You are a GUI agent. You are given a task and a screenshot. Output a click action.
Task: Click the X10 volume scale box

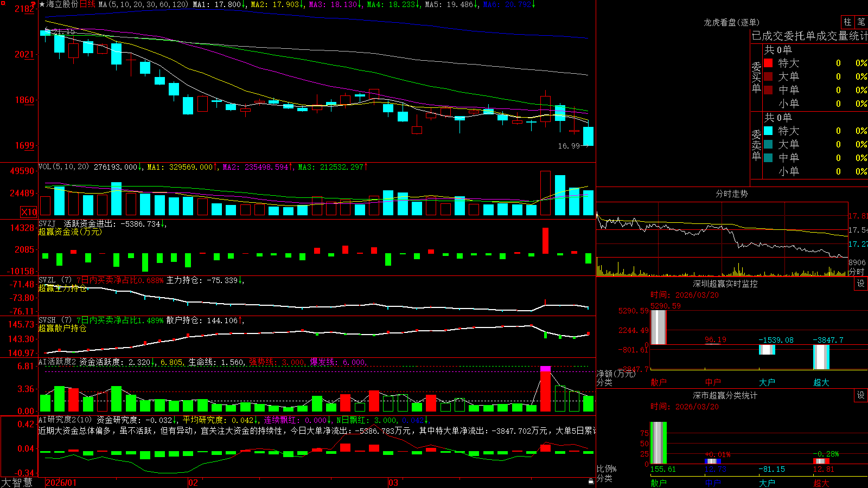tap(29, 212)
